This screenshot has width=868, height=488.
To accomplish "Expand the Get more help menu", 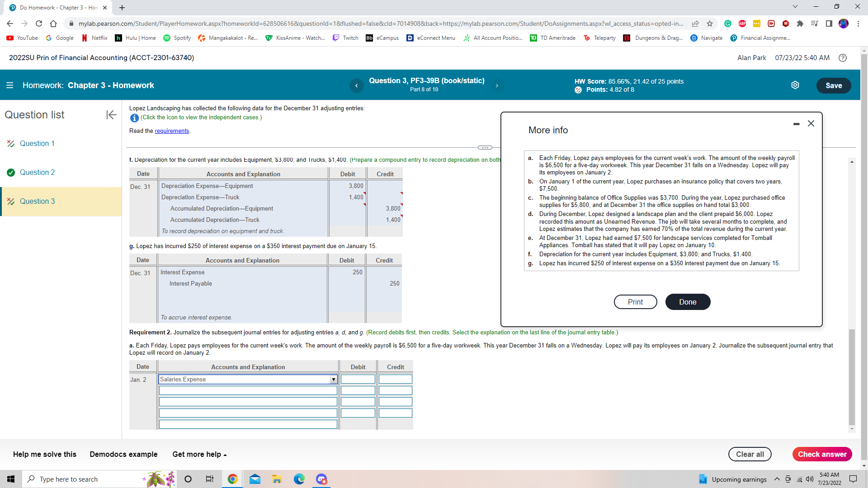I will (x=199, y=454).
